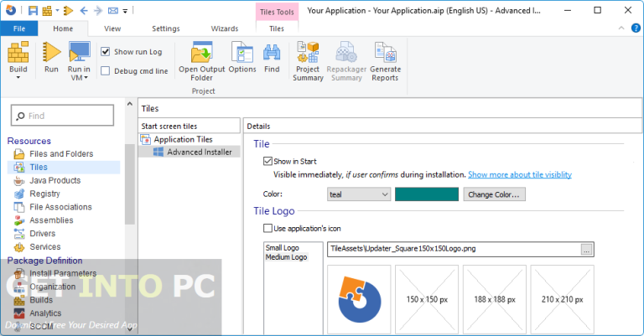Screen dimensions: 644x336
Task: Collapse the ribbon with chevron
Action: coord(621,28)
